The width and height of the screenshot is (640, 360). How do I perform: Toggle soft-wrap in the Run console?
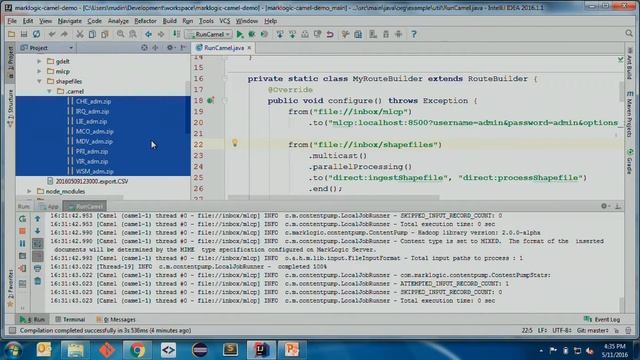(x=38, y=244)
